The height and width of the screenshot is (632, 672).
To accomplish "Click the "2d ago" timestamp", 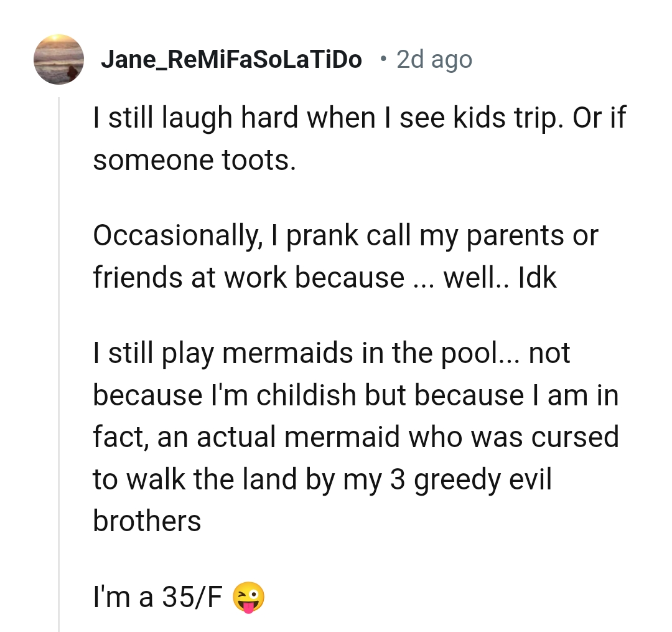I will coord(434,60).
